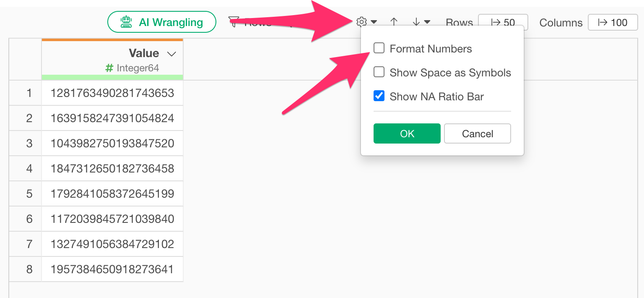Check Show Space as Symbols
The width and height of the screenshot is (644, 298).
(x=379, y=72)
